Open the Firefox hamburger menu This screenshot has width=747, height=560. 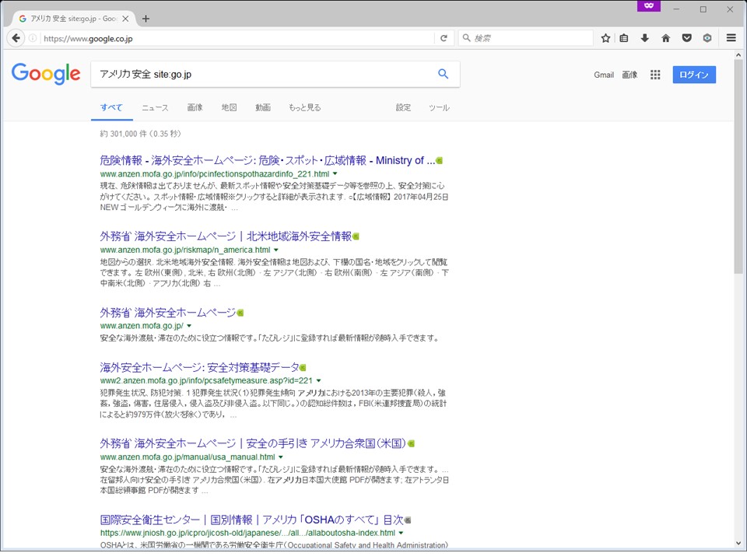[731, 38]
